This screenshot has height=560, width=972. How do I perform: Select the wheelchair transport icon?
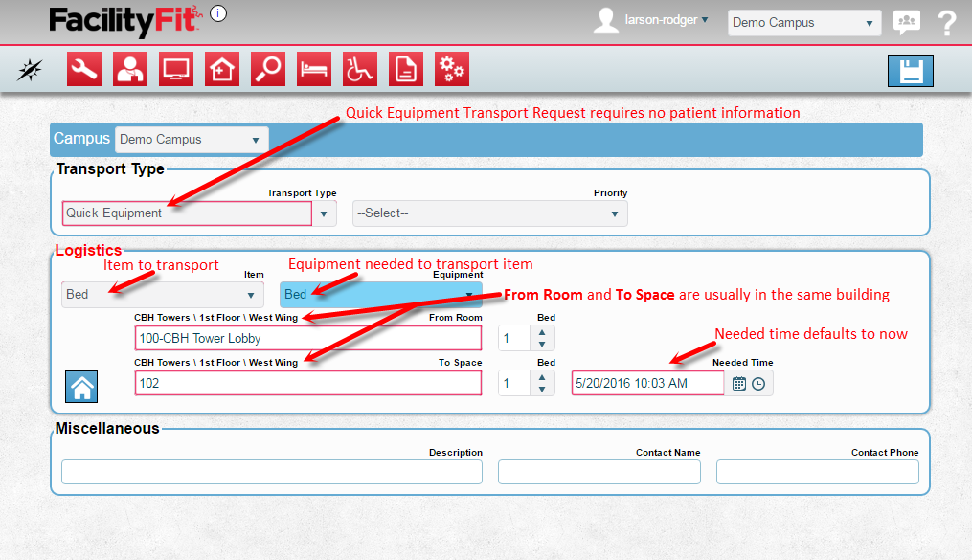point(360,69)
